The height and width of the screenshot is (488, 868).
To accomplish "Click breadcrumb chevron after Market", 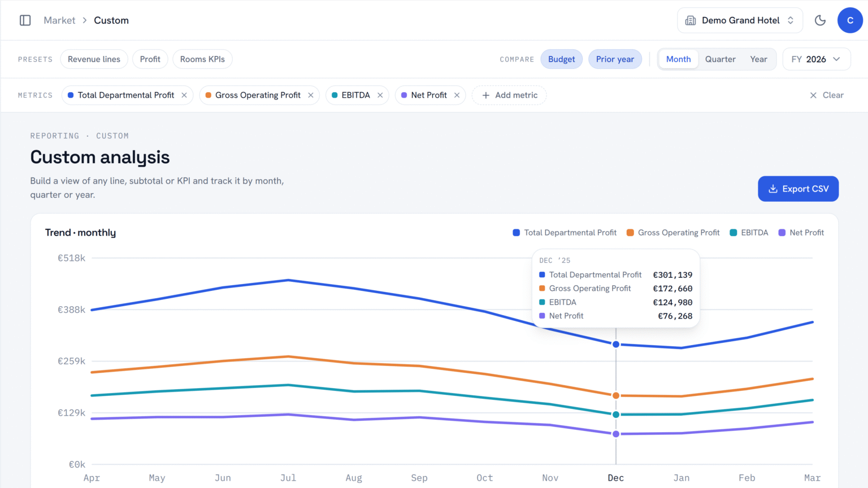I will [85, 20].
